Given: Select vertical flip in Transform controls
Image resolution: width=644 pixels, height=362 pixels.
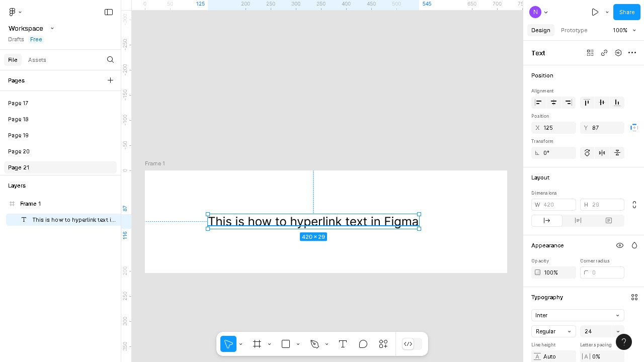Looking at the screenshot, I should [x=617, y=153].
